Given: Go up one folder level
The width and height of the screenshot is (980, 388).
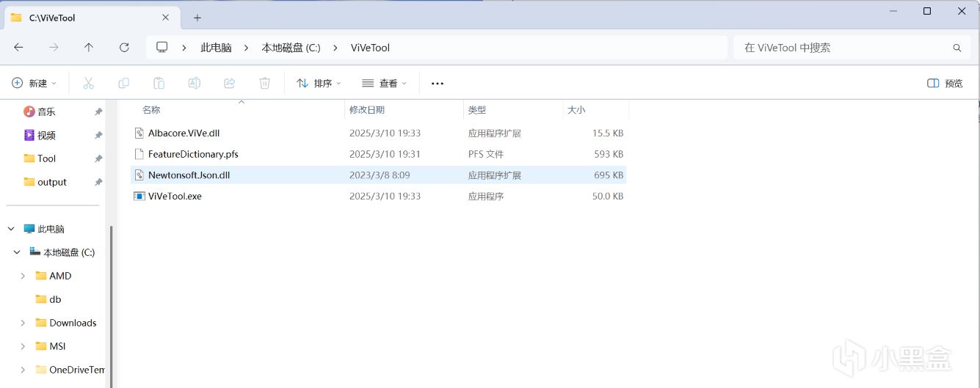Looking at the screenshot, I should [x=89, y=47].
